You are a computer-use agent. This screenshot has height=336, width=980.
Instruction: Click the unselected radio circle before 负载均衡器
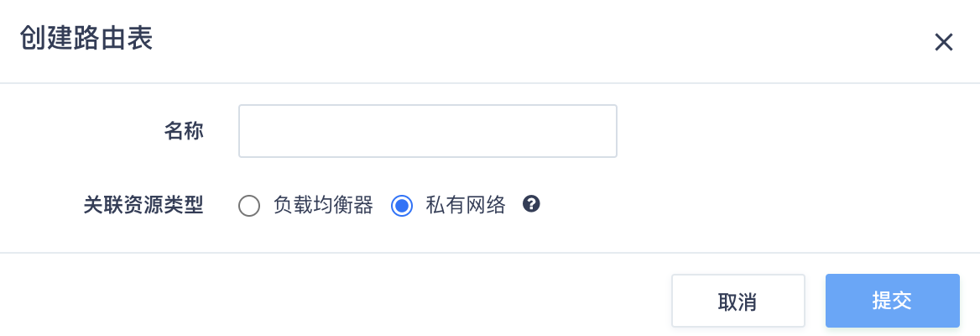[248, 205]
